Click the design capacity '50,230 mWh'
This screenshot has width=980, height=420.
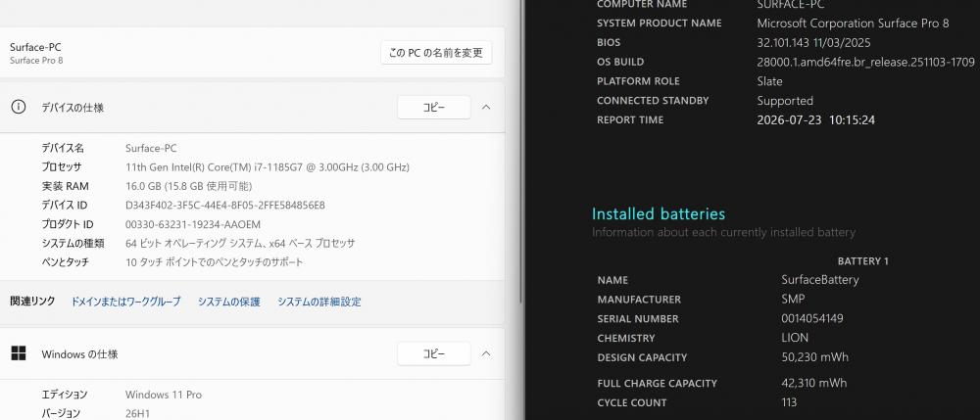pos(815,357)
